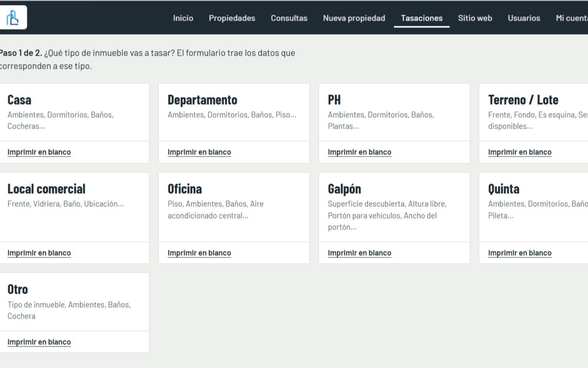Pick the Local comercial card
The width and height of the screenshot is (588, 368).
[x=75, y=207]
